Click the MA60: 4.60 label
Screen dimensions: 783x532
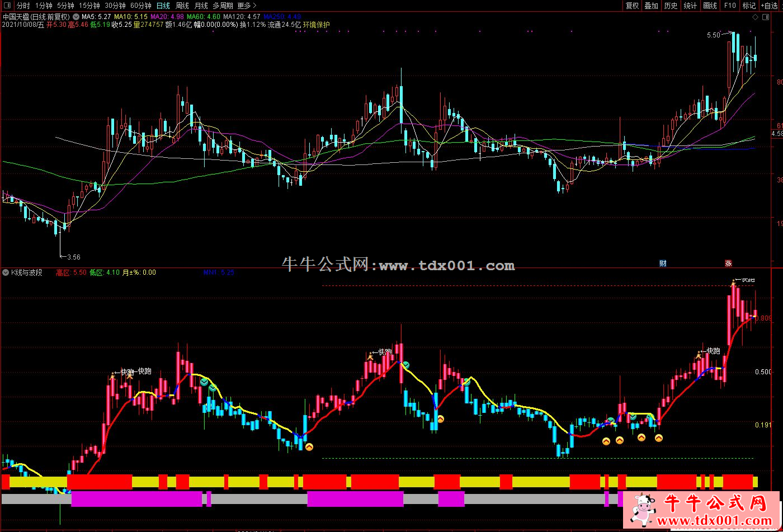pyautogui.click(x=203, y=17)
